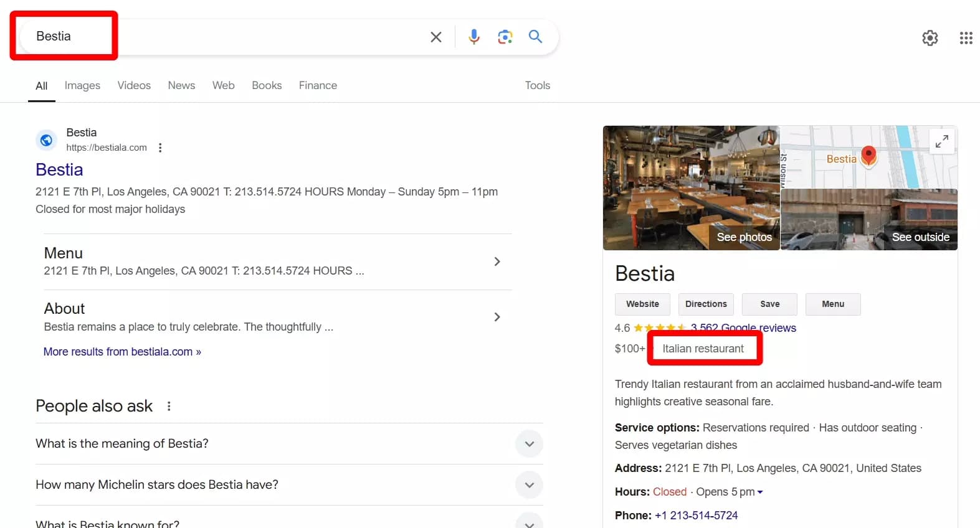Expand 'How many Michelin stars does Bestia have?'
Screen dimensions: 980x528
coord(289,485)
